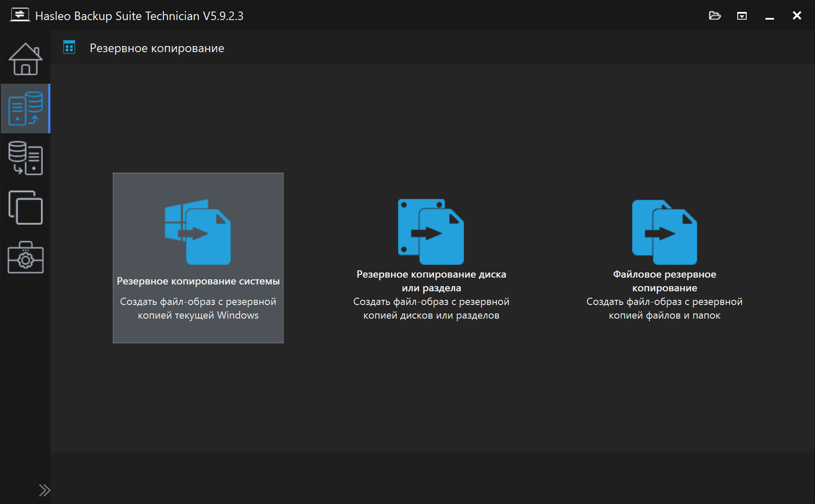Click the grid icon beside Резервное копирование header
Image resolution: width=815 pixels, height=504 pixels.
click(x=69, y=47)
